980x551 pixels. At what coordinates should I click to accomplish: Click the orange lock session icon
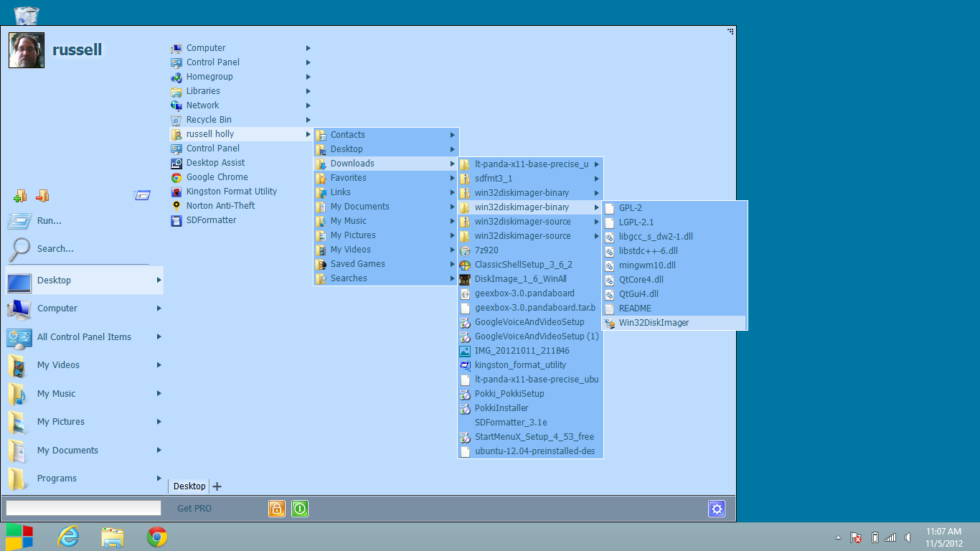click(x=276, y=508)
